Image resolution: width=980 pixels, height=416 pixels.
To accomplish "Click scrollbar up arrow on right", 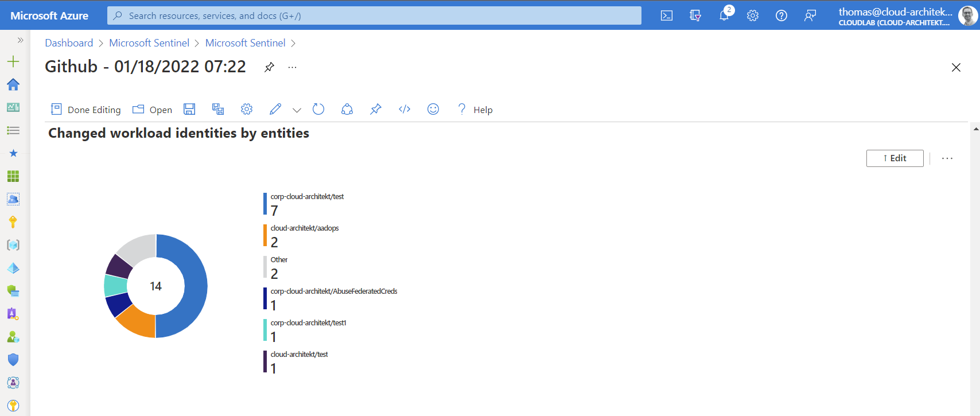I will click(x=976, y=129).
